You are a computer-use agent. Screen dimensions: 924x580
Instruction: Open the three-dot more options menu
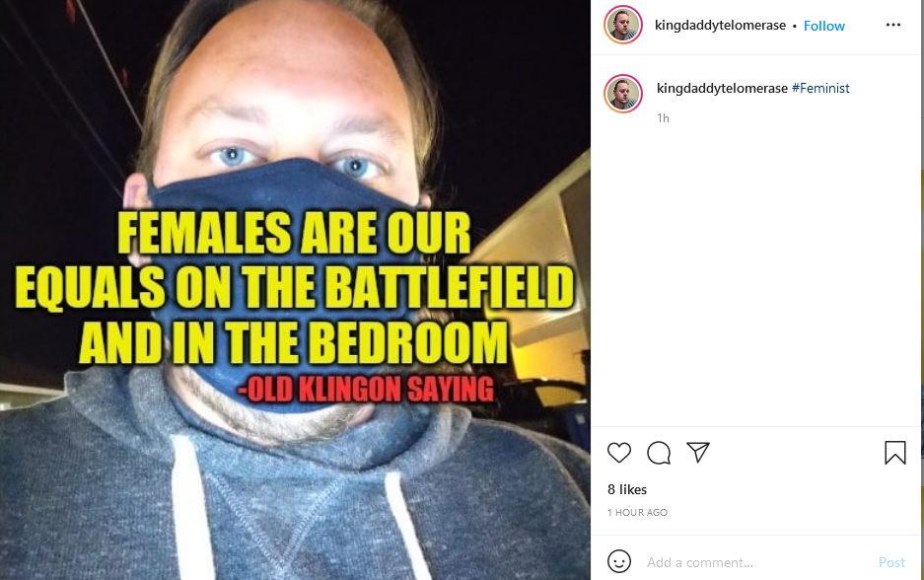tap(893, 25)
